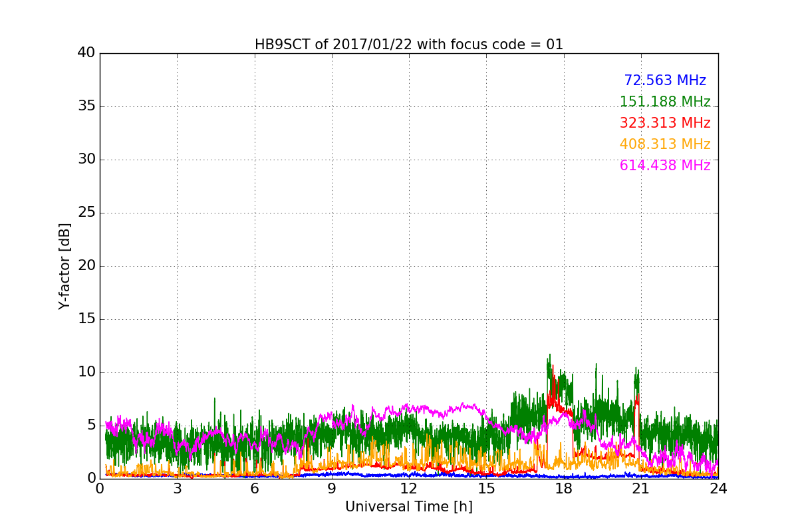Select the 323.313 MHz legend label

[x=665, y=123]
